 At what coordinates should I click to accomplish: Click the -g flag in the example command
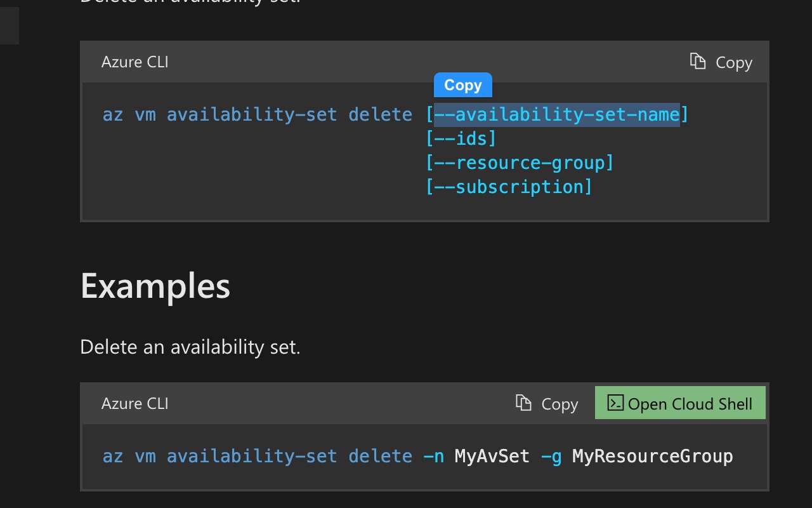[551, 457]
